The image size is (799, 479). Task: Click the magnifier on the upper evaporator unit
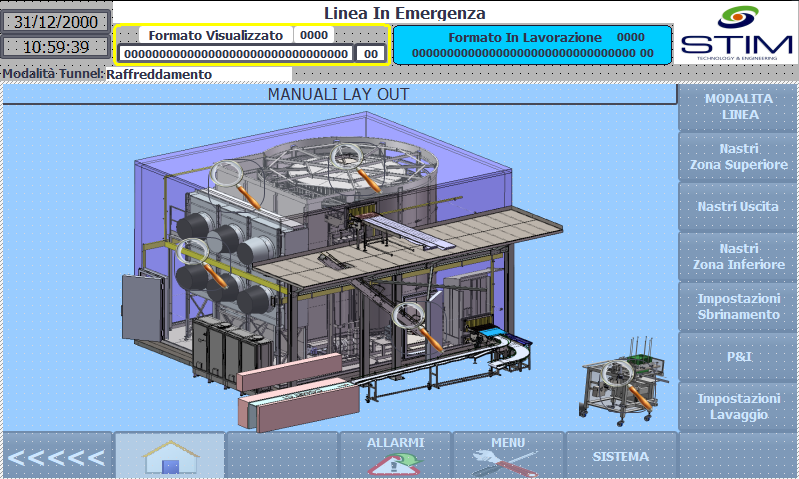tap(235, 184)
